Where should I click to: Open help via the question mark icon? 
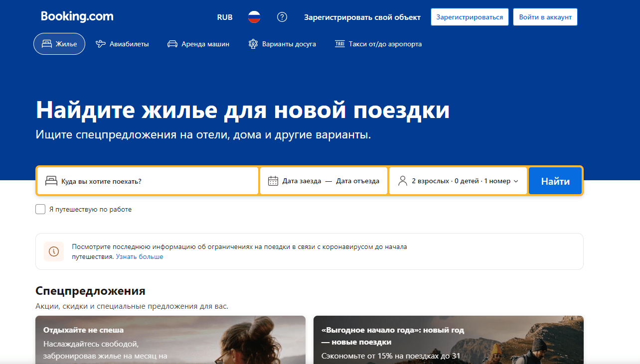282,17
